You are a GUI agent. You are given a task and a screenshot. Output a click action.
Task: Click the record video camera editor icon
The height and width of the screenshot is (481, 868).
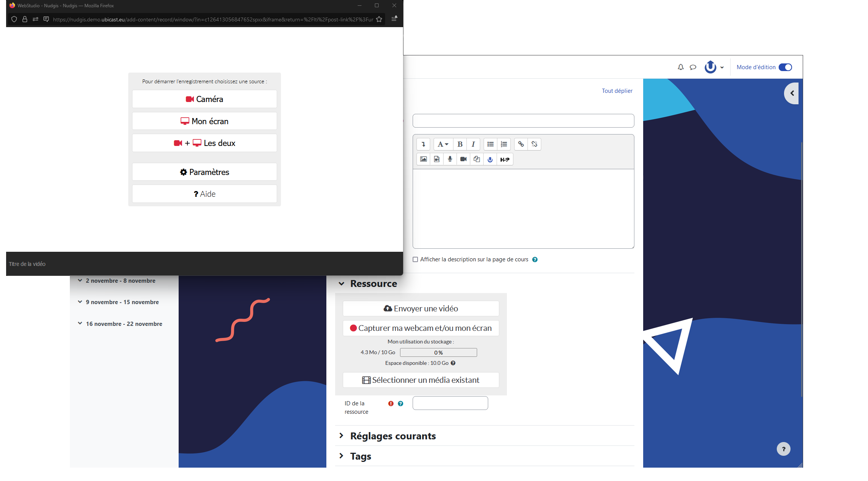tap(463, 159)
